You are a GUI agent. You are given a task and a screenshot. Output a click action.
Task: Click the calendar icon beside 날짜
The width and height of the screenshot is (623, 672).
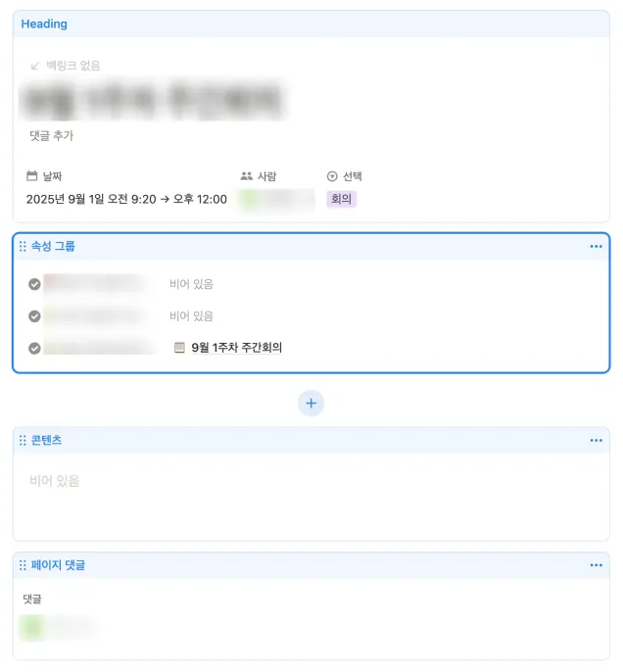point(32,175)
